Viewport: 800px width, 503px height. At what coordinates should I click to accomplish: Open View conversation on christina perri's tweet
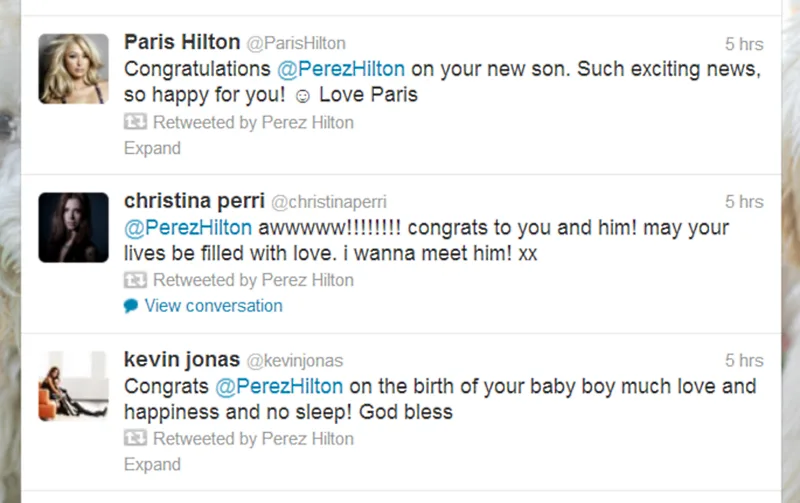click(x=213, y=306)
